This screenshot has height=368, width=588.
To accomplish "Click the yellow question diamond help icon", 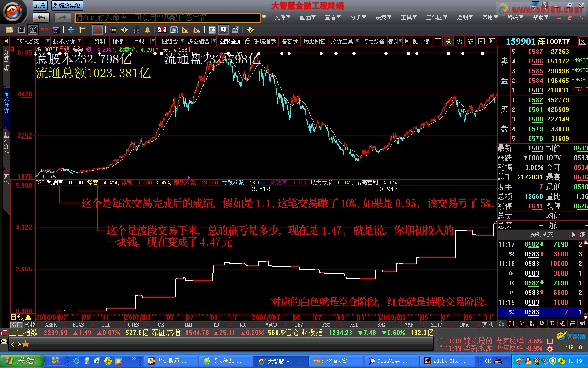I will pyautogui.click(x=250, y=30).
